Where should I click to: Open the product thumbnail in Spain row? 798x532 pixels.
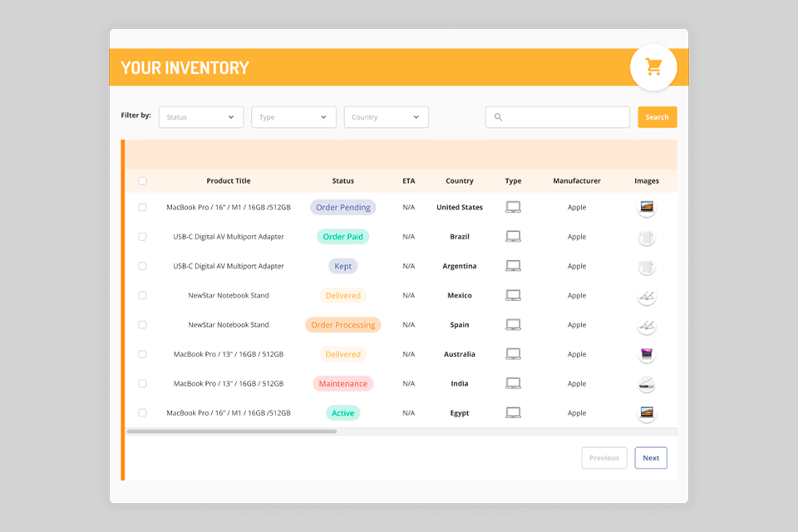[646, 325]
